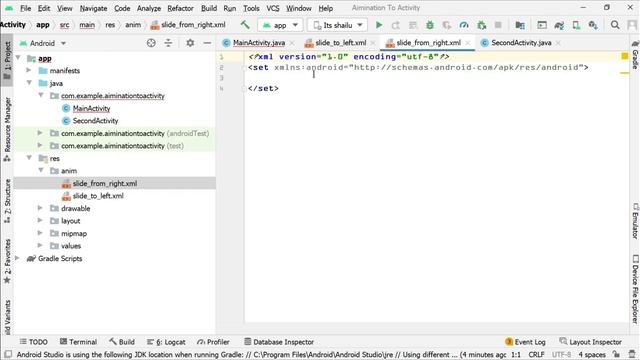This screenshot has width=640, height=360.
Task: Close the SecondActivity.java tab
Action: [x=558, y=43]
